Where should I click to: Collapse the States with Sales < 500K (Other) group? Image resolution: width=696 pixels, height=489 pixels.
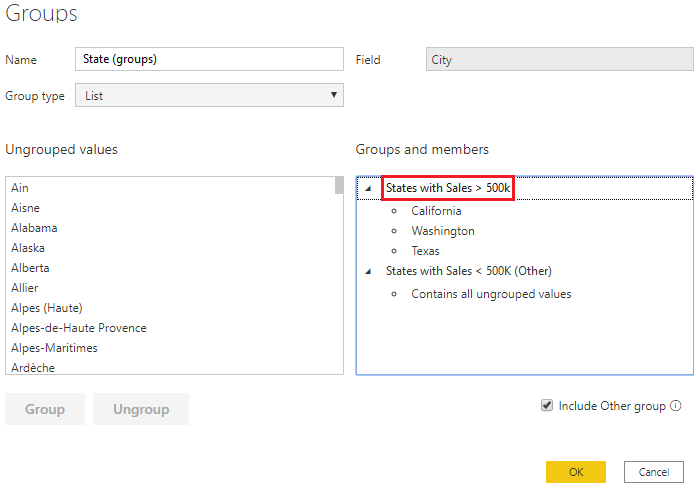(x=367, y=271)
